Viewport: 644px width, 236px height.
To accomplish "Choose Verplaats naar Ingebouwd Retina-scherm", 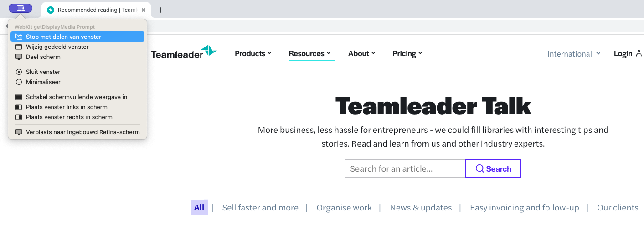I will pyautogui.click(x=77, y=132).
